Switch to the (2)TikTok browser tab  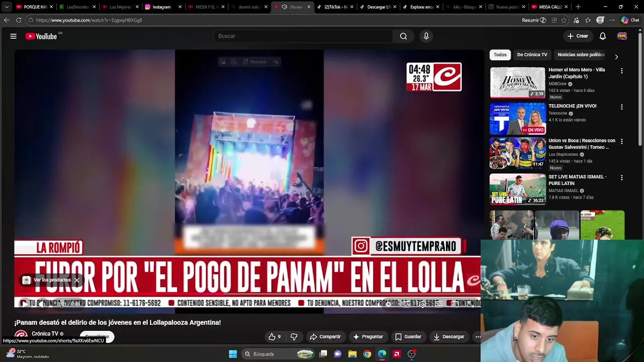[336, 7]
